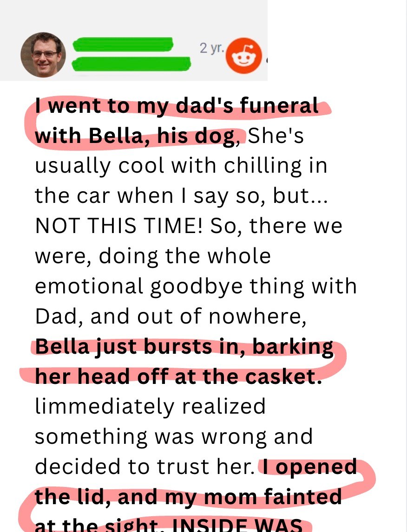407x532 pixels.
Task: Click the bold "I opened" text
Action: click(309, 467)
